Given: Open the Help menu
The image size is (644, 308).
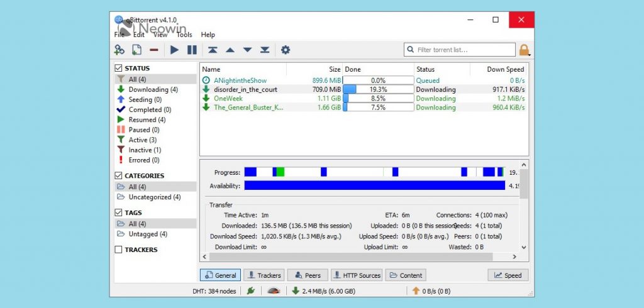Looking at the screenshot, I should [x=208, y=35].
